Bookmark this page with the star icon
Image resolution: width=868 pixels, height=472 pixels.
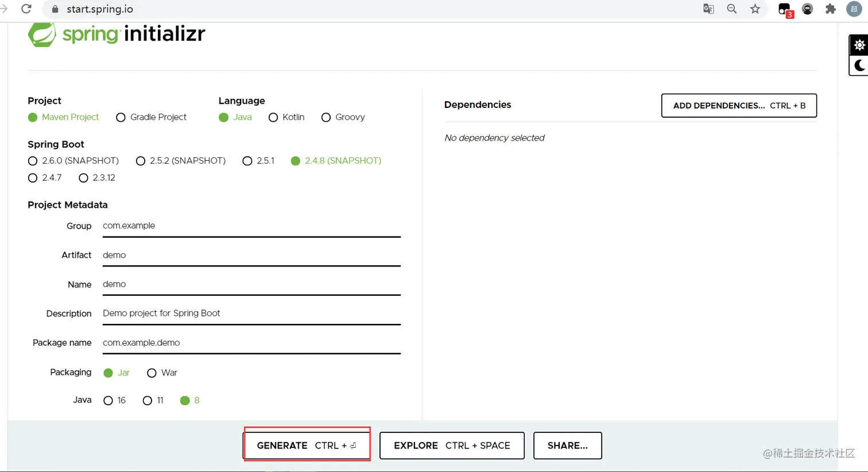[x=755, y=9]
